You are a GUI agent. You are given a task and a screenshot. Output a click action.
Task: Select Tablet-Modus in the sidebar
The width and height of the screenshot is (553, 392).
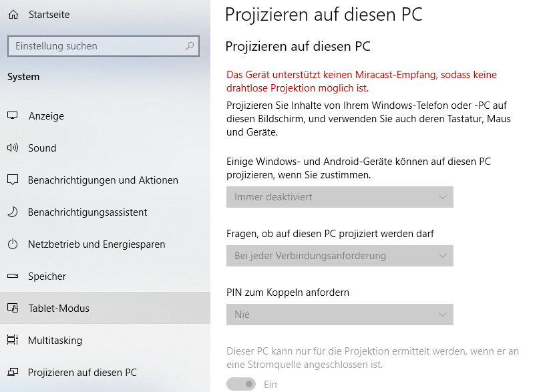105,308
